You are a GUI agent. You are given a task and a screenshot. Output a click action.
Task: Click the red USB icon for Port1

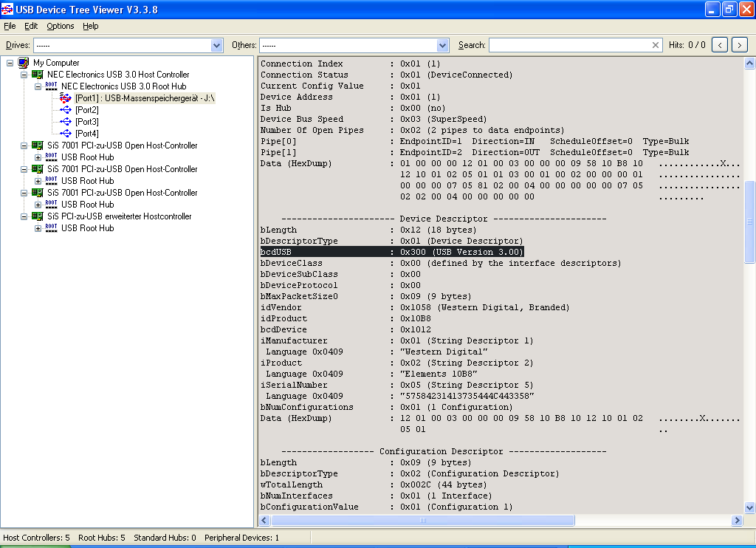65,98
